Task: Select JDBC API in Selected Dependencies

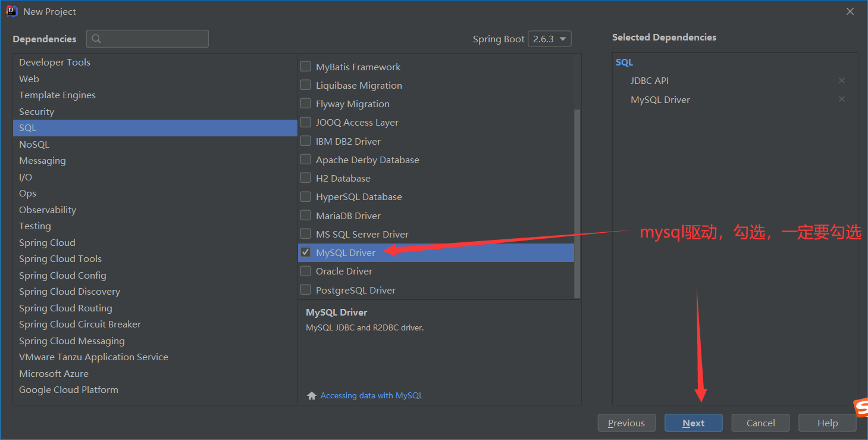Action: [650, 80]
